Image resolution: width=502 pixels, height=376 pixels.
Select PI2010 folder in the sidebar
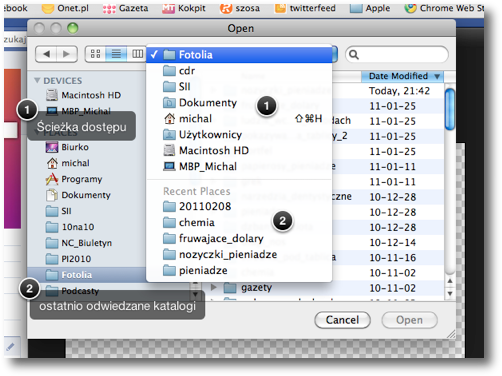(x=68, y=259)
